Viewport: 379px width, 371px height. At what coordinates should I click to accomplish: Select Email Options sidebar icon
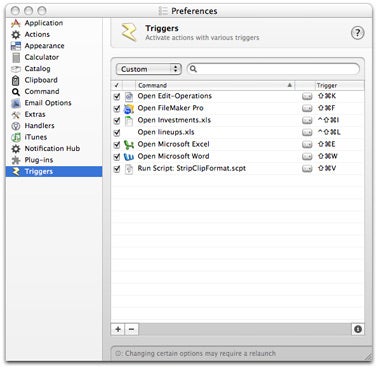[16, 103]
